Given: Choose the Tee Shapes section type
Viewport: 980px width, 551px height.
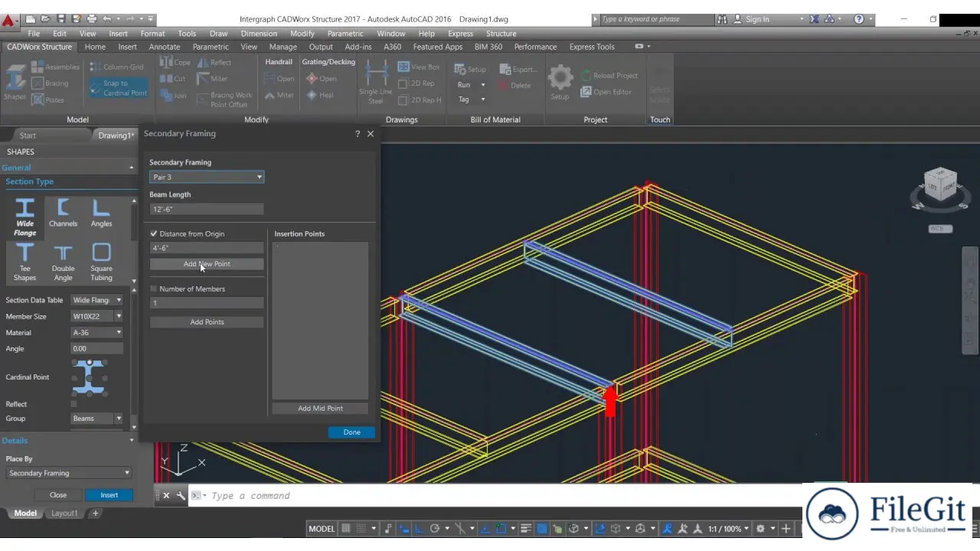Looking at the screenshot, I should coord(24,262).
